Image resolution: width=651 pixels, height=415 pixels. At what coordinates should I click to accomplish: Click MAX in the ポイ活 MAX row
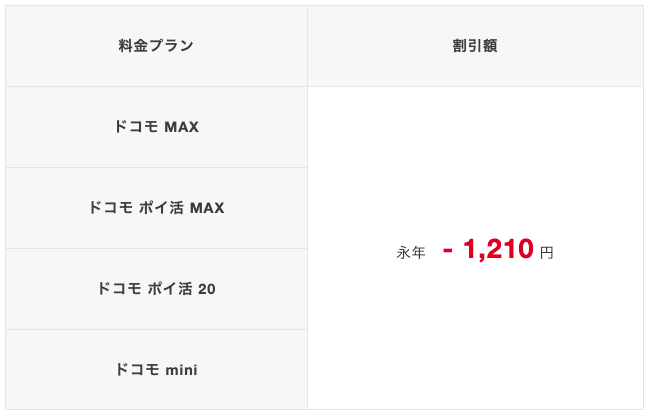[207, 208]
